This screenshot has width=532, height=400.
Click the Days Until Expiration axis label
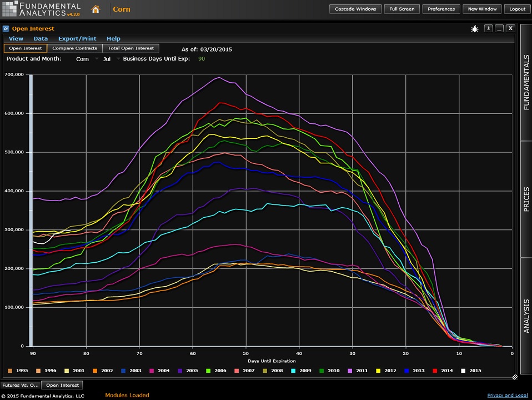pos(272,361)
